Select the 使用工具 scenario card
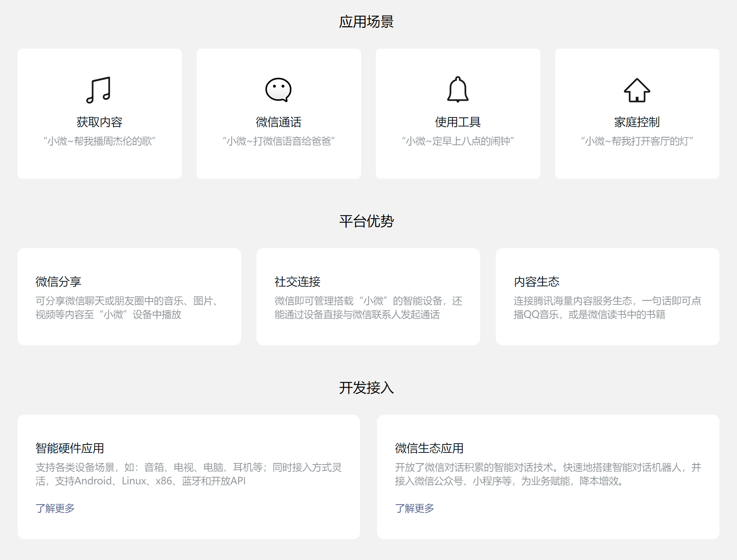This screenshot has width=737, height=560. 457,113
